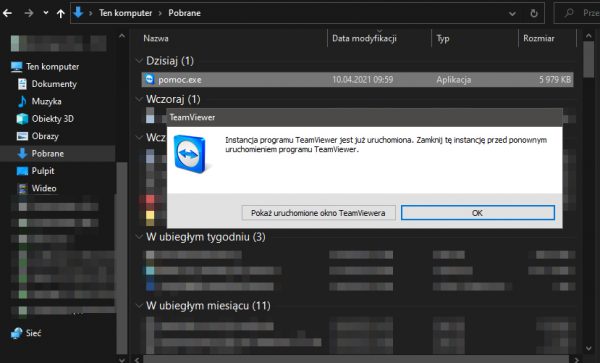Select the pomoc.exe file
Screen dimensions: 600x363
[357, 80]
